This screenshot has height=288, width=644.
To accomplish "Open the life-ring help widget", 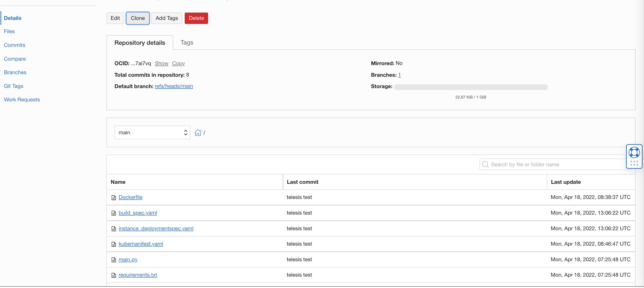I will [x=634, y=152].
